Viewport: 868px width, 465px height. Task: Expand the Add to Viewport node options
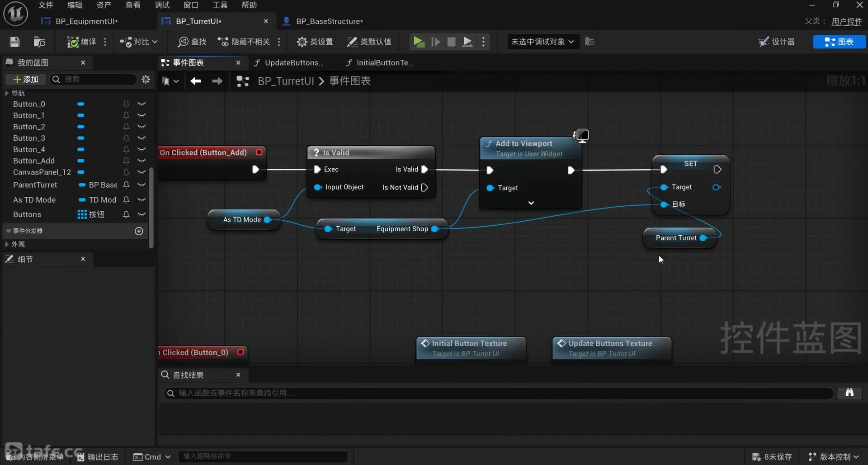click(531, 203)
